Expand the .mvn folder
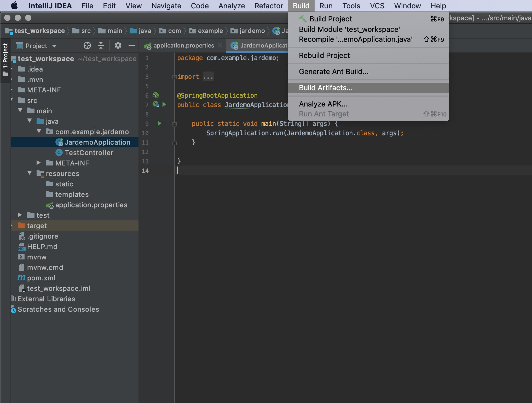 coord(12,79)
